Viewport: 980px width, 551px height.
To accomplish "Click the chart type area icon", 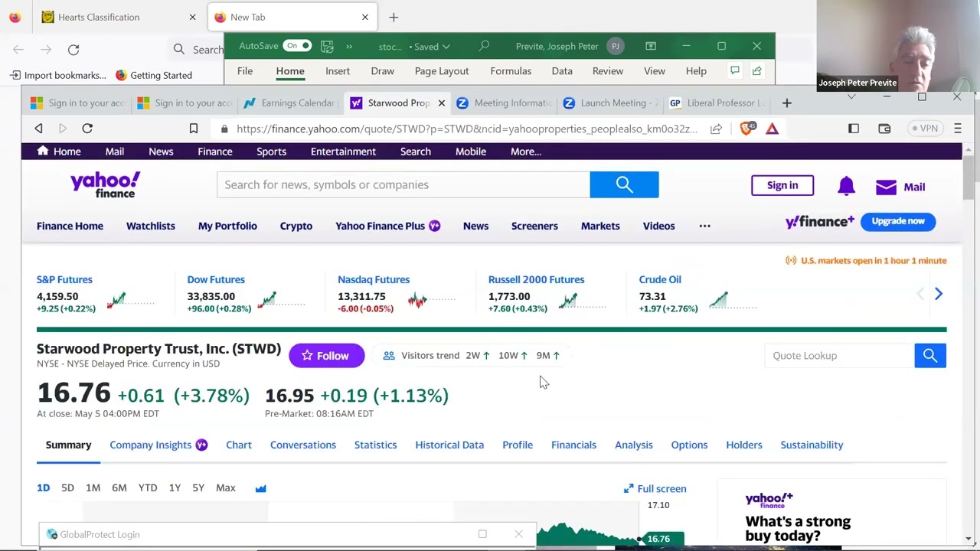I will [x=260, y=488].
